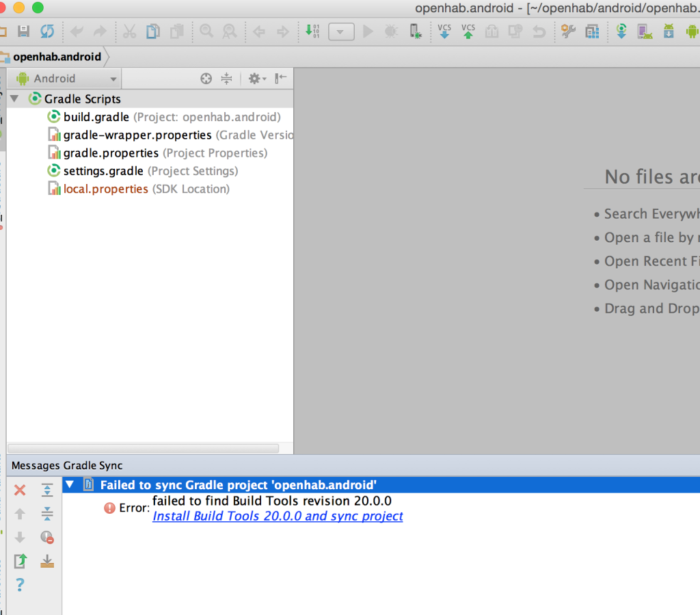Image resolution: width=700 pixels, height=615 pixels.
Task: Click the VCS Update Project icon
Action: point(444,31)
